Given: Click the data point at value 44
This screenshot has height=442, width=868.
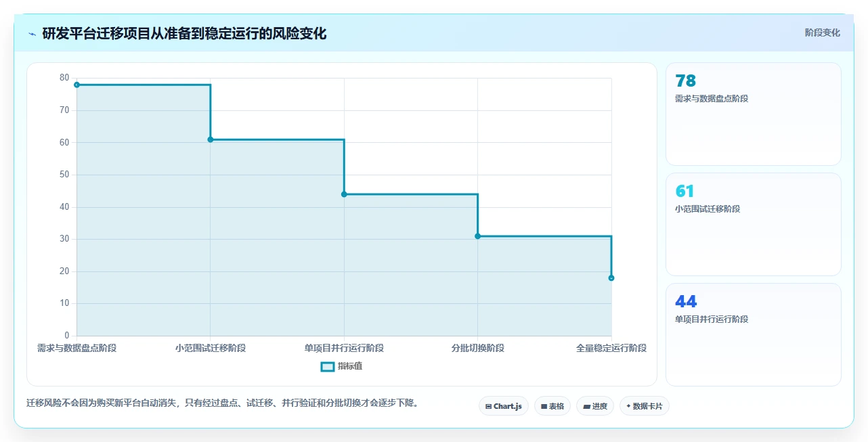Looking at the screenshot, I should tap(344, 194).
